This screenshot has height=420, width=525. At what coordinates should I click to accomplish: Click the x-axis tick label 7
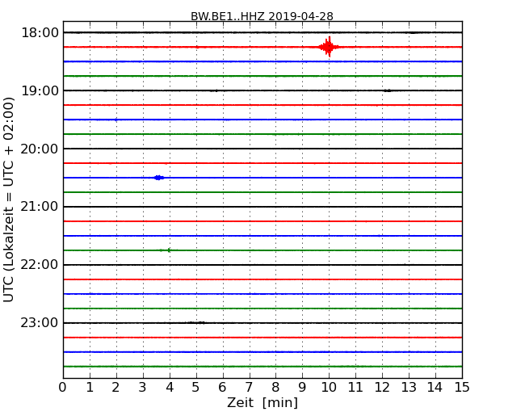point(249,388)
